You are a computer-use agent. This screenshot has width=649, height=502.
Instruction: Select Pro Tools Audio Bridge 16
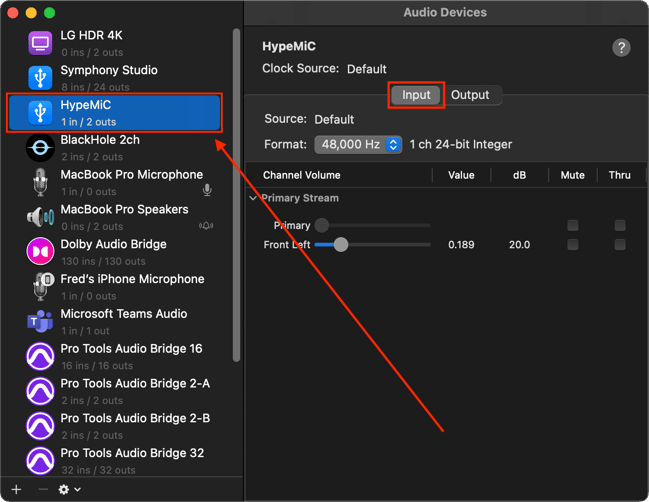pos(114,356)
